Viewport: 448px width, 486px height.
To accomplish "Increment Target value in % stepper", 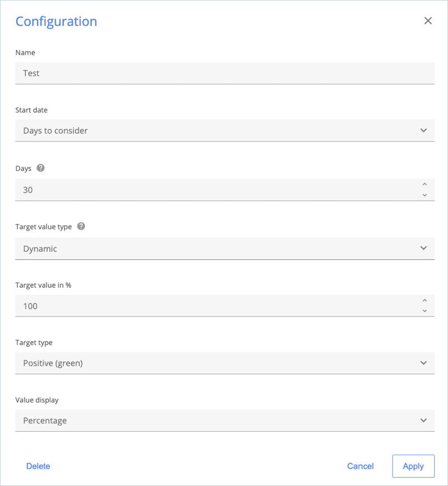I will 424,300.
